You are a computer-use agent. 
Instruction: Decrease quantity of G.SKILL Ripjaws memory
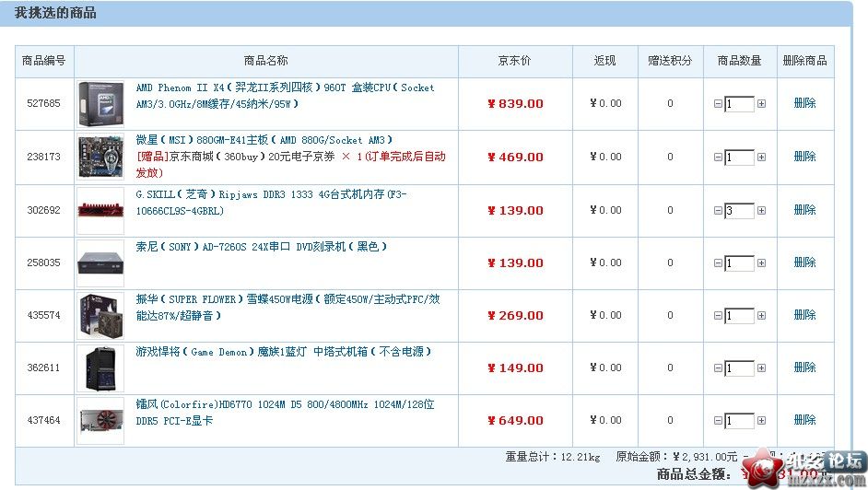[718, 211]
